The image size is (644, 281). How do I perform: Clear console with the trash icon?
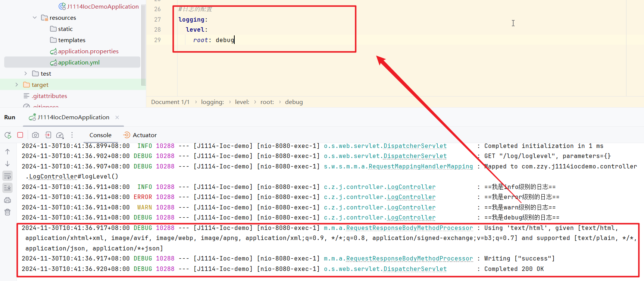click(x=7, y=212)
